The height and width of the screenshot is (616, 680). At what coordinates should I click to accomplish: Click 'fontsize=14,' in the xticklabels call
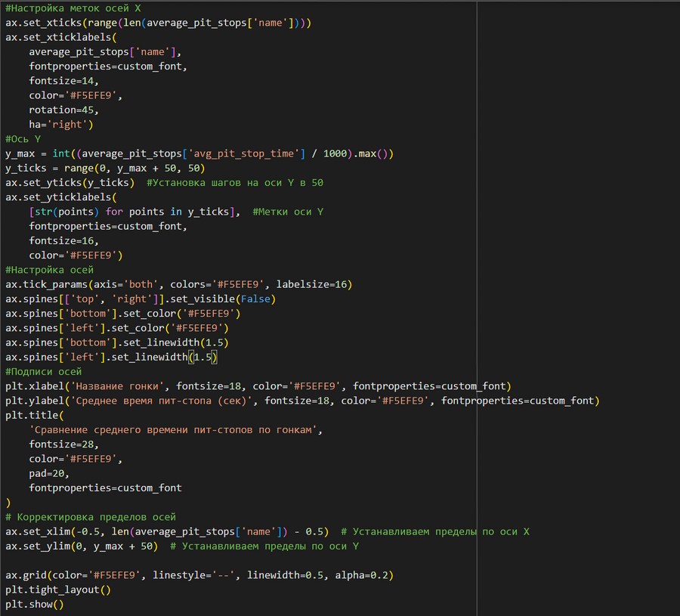(x=63, y=81)
